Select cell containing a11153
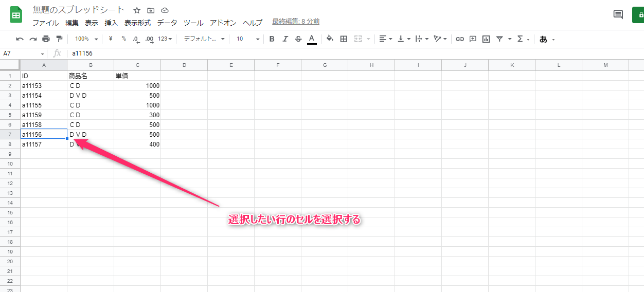Screen dimensions: 644x292 point(44,86)
